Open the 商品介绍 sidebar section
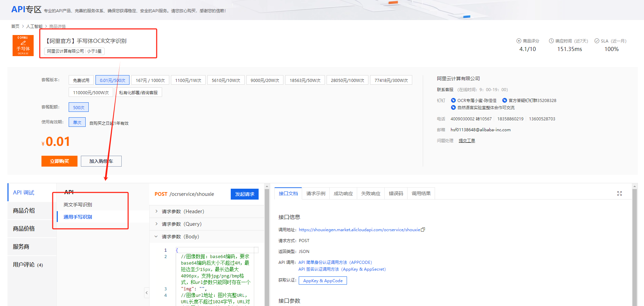644x306 pixels. pos(32,210)
